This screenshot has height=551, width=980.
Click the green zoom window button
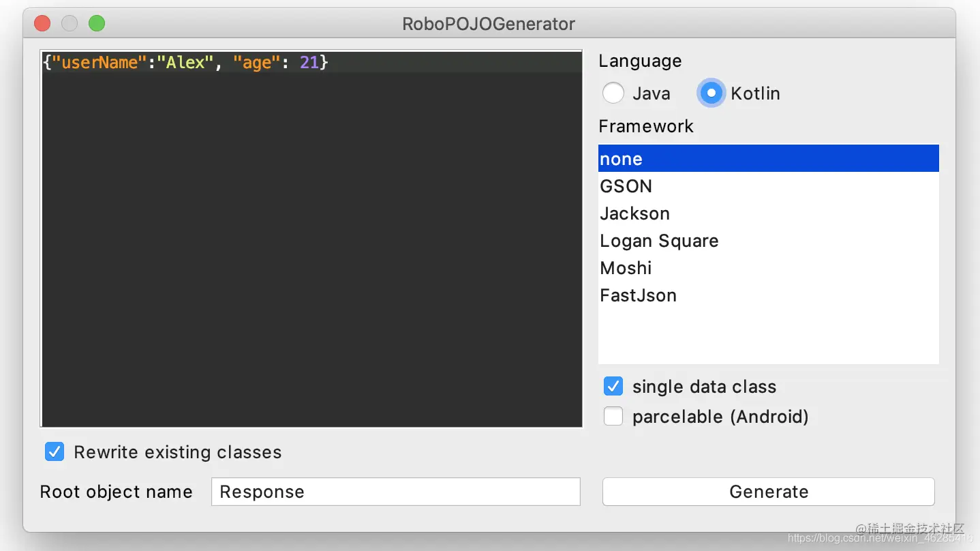97,24
